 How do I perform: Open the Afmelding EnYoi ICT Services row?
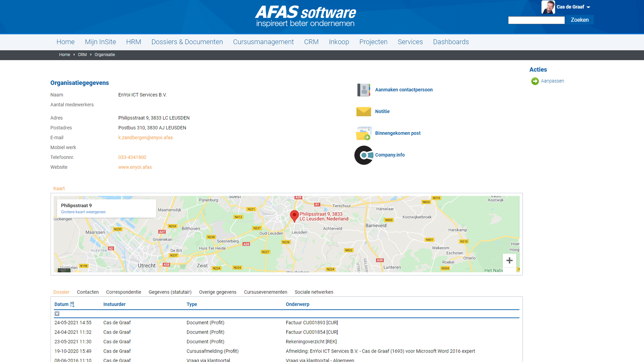coord(286,351)
